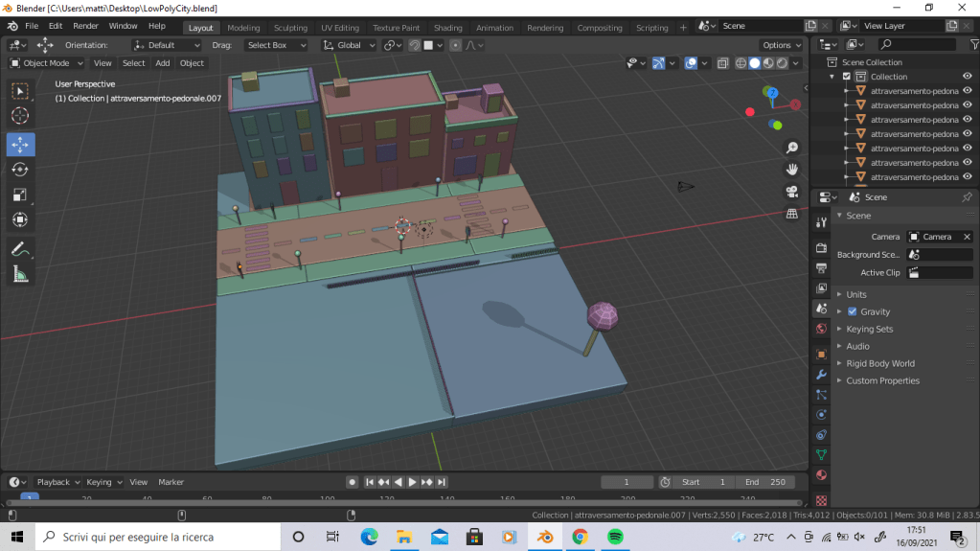Pick the Measure tool

point(20,275)
